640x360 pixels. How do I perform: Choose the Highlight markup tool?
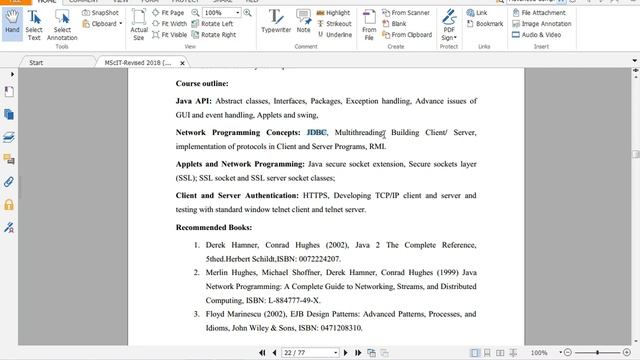click(333, 13)
